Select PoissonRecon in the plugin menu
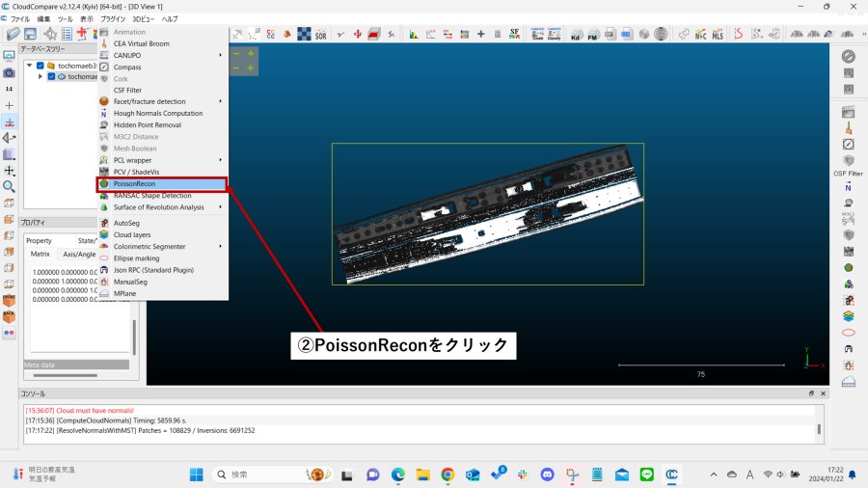868x488 pixels. pyautogui.click(x=162, y=183)
